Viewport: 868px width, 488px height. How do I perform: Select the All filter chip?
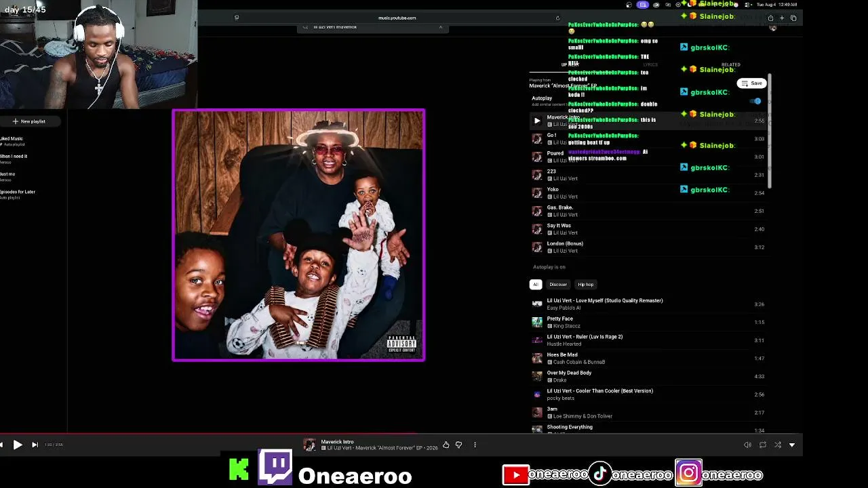[535, 285]
